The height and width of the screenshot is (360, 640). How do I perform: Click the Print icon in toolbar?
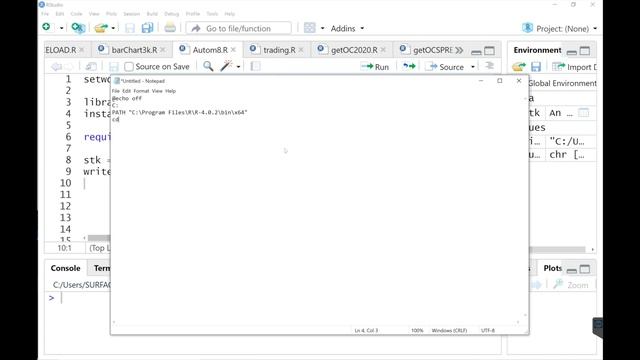coord(170,28)
